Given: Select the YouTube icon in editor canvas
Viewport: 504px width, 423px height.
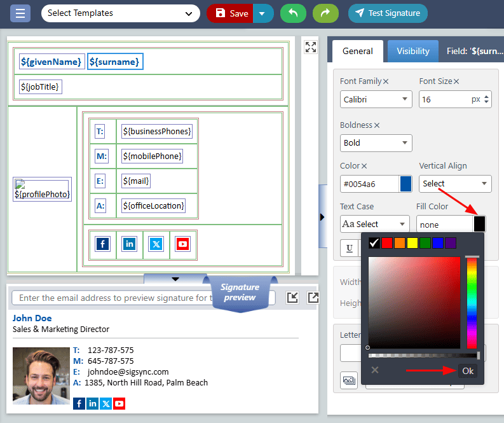Looking at the screenshot, I should pyautogui.click(x=182, y=244).
